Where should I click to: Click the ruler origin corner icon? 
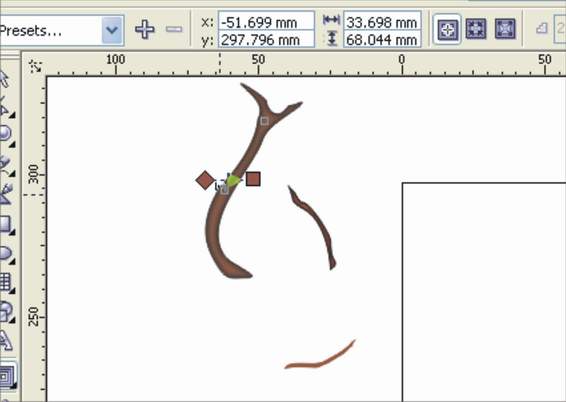click(x=35, y=66)
